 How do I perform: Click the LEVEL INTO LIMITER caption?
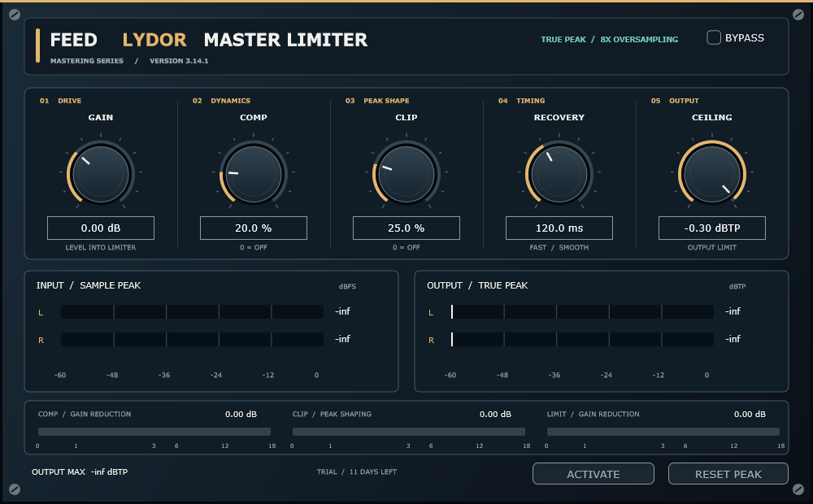coord(101,247)
